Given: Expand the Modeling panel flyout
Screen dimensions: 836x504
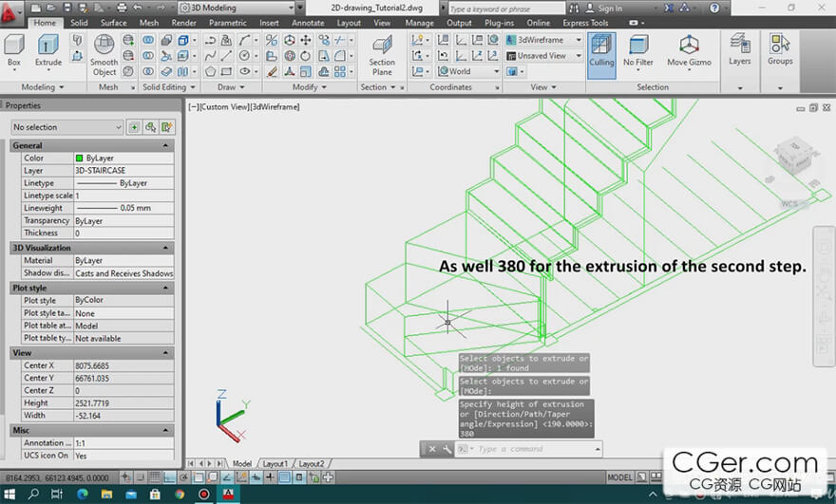Looking at the screenshot, I should tap(43, 86).
